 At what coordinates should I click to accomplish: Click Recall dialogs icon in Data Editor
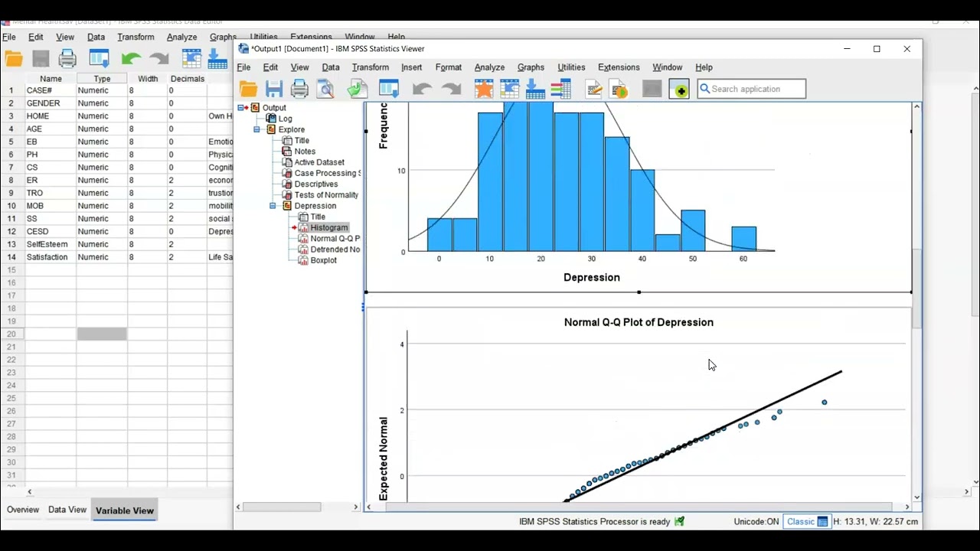point(100,59)
